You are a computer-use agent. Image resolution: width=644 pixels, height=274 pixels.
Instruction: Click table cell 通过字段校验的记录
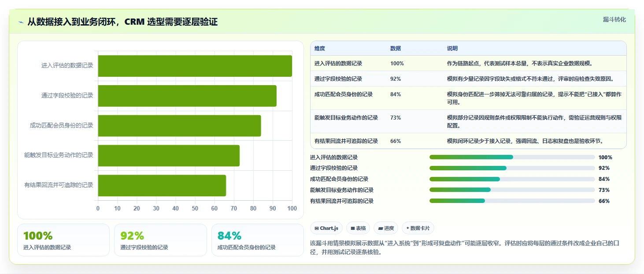click(x=338, y=79)
